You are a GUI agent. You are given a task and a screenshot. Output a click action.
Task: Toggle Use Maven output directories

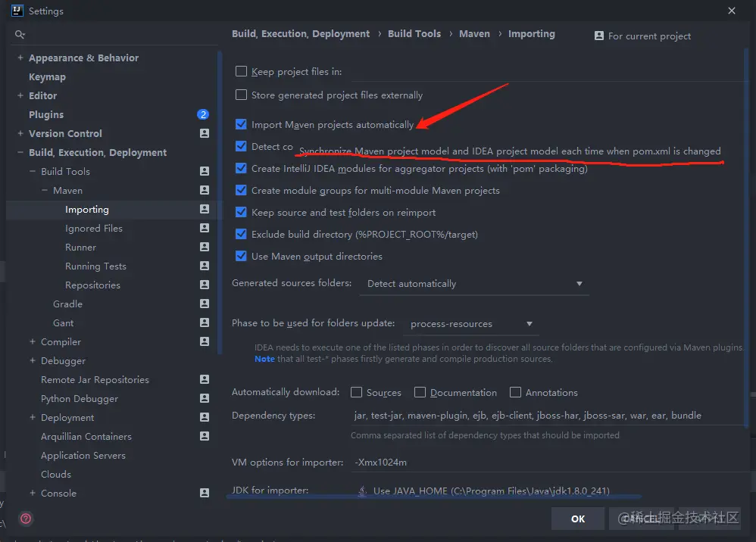(241, 256)
